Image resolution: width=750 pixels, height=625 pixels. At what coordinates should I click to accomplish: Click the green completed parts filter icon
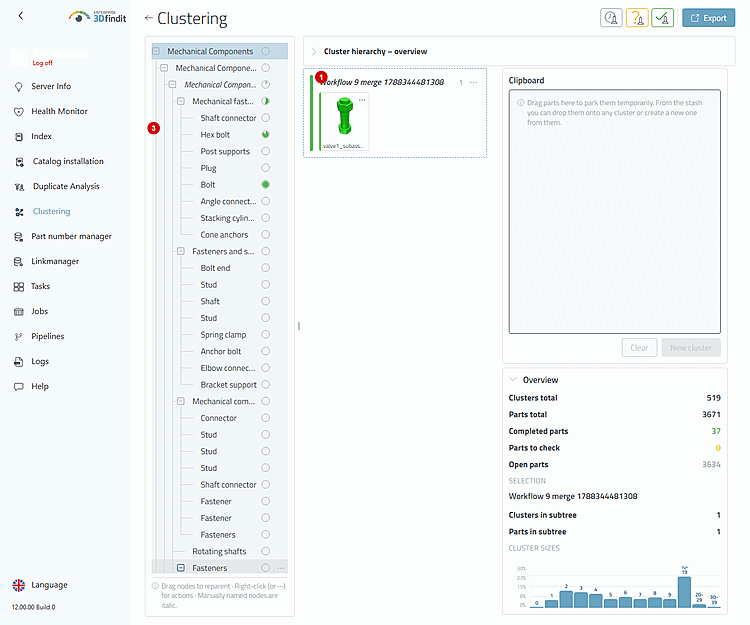point(662,18)
